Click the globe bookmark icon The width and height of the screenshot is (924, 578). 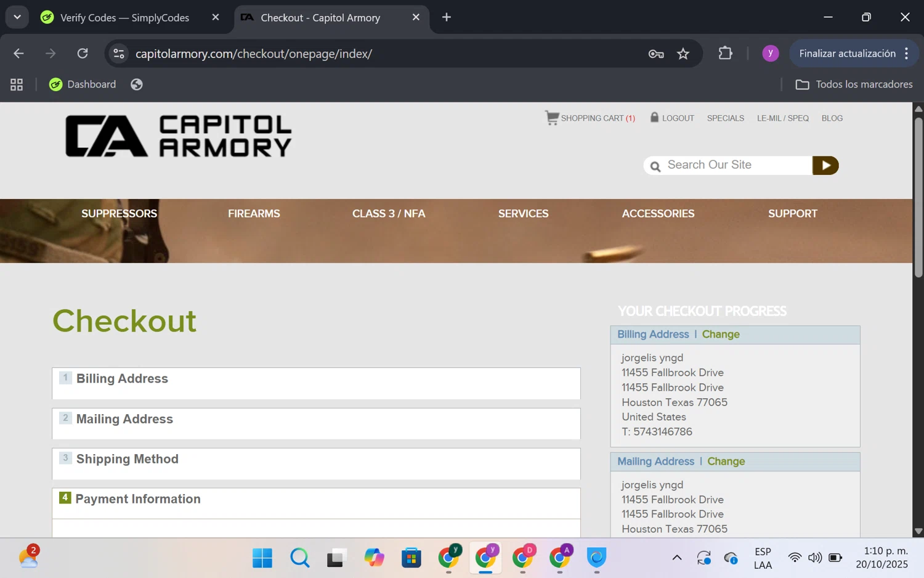137,84
